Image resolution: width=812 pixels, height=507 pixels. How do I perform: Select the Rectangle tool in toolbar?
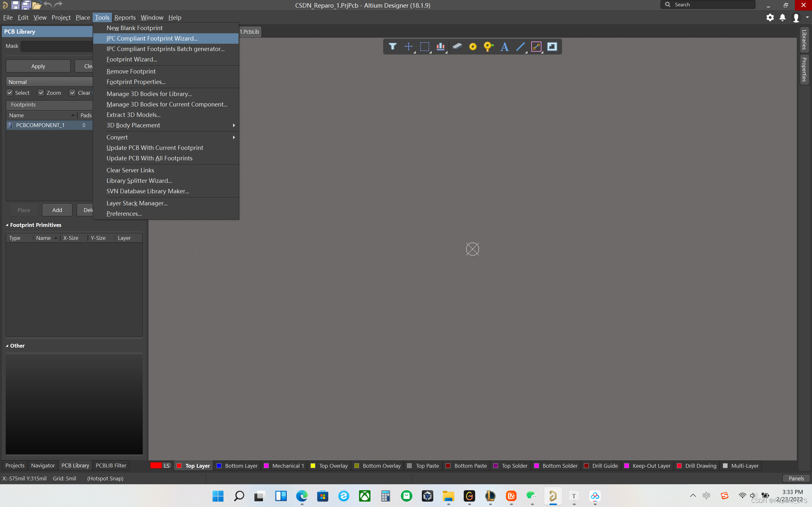[425, 47]
